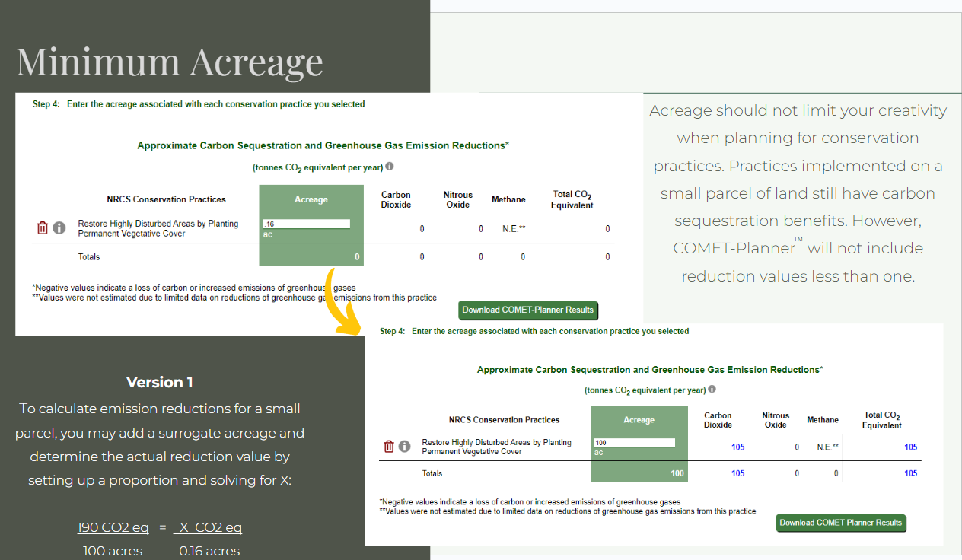962x560 pixels.
Task: Click Totals label in upper table
Action: (x=89, y=257)
